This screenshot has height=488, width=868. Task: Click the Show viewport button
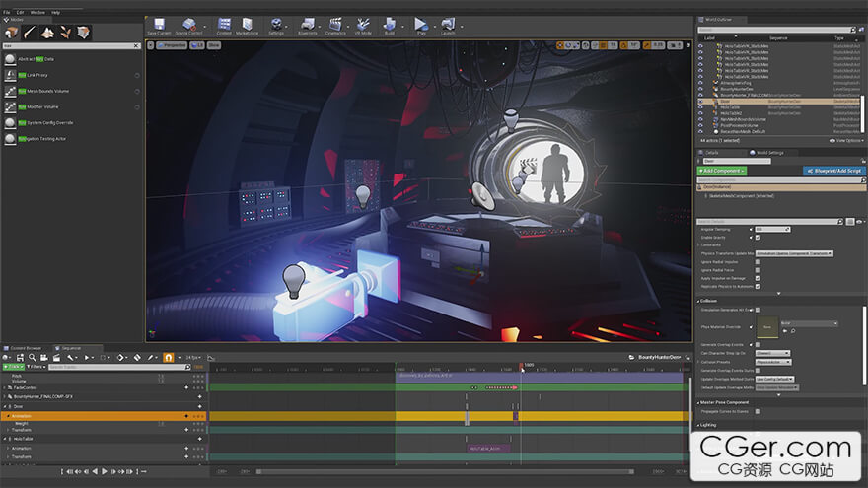click(x=214, y=45)
